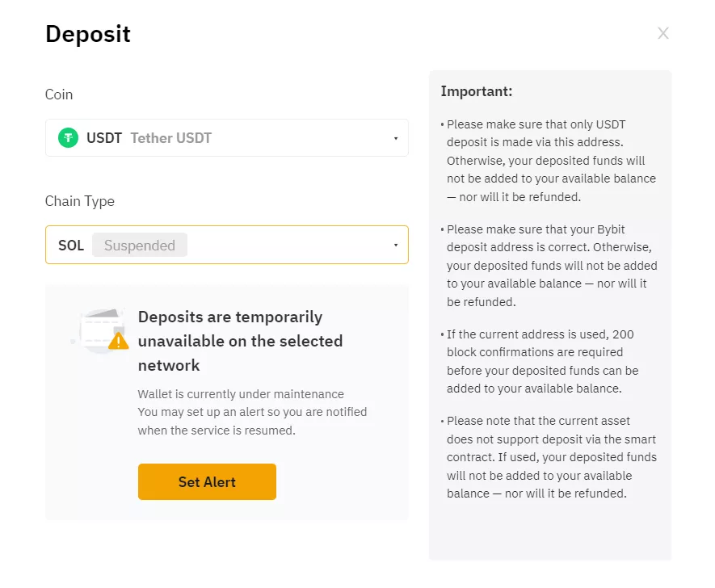Image resolution: width=715 pixels, height=588 pixels.
Task: Click the Coin field label
Action: (x=58, y=94)
